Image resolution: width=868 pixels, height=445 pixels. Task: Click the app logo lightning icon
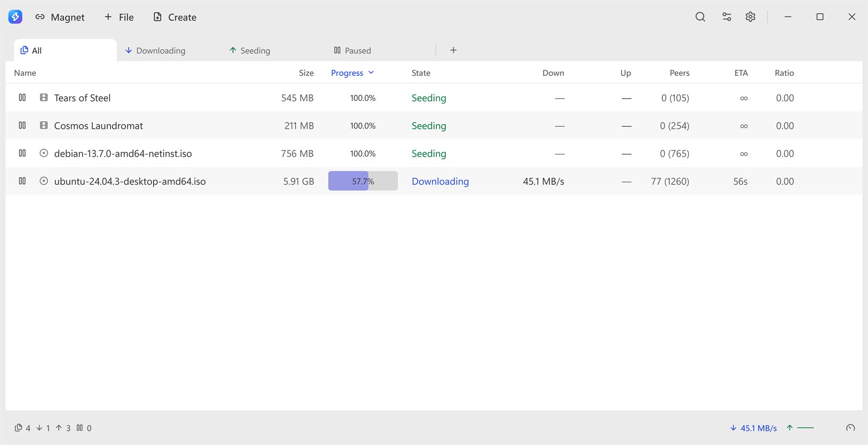[15, 17]
